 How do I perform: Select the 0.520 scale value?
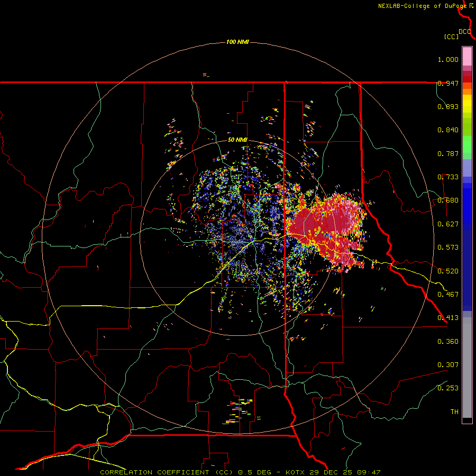tap(448, 271)
